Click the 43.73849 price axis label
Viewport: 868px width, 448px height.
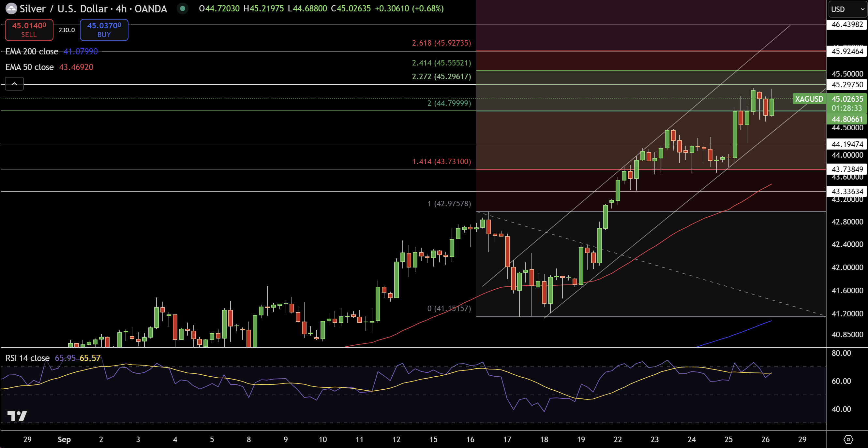coord(847,169)
